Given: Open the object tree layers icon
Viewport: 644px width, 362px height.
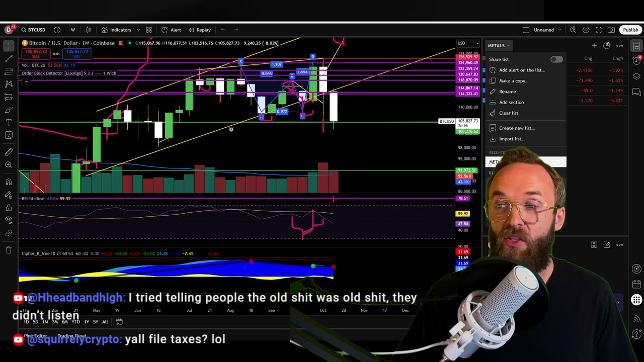Looking at the screenshot, I should (636, 76).
